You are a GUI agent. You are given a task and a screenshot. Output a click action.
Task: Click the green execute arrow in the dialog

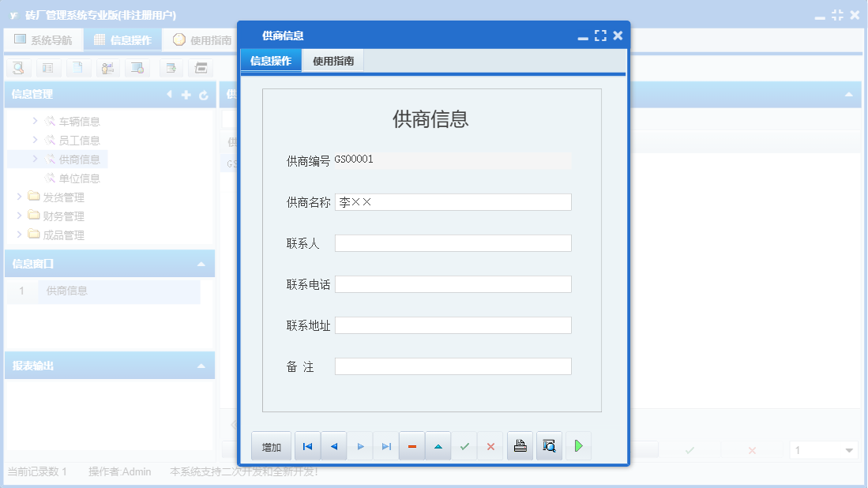click(579, 445)
